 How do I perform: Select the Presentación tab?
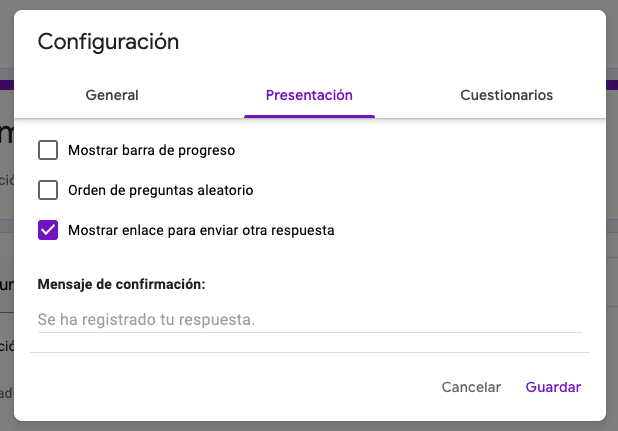click(309, 95)
